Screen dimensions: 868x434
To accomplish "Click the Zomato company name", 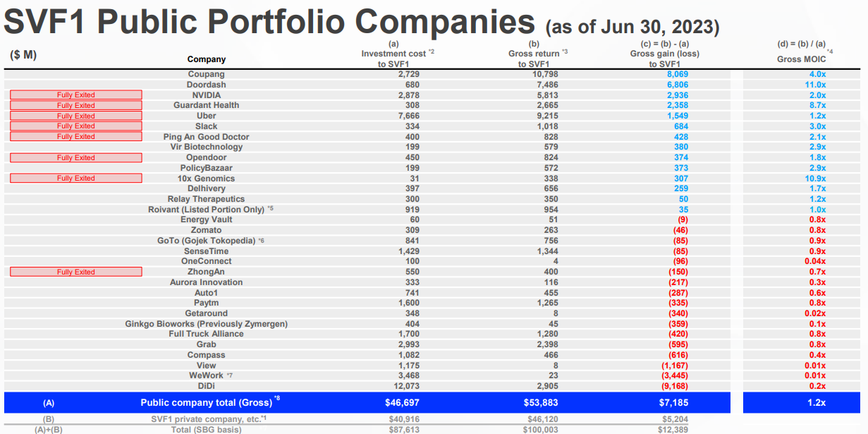I will (x=207, y=230).
